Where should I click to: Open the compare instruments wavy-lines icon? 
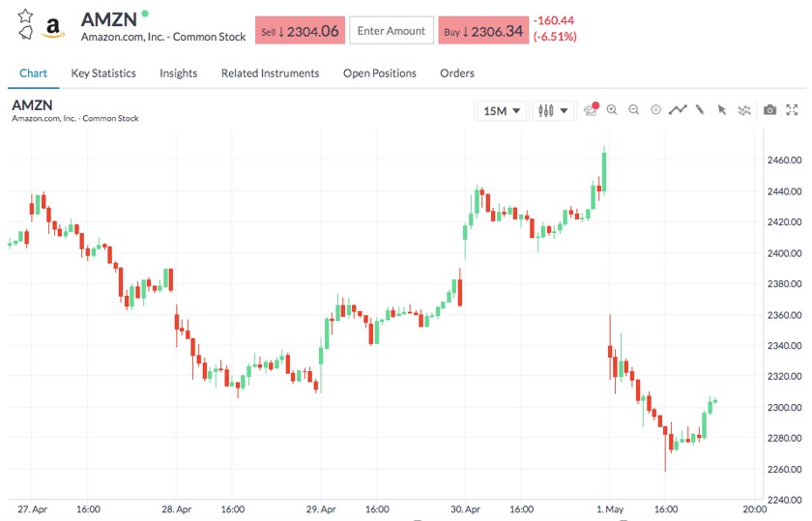(x=744, y=110)
